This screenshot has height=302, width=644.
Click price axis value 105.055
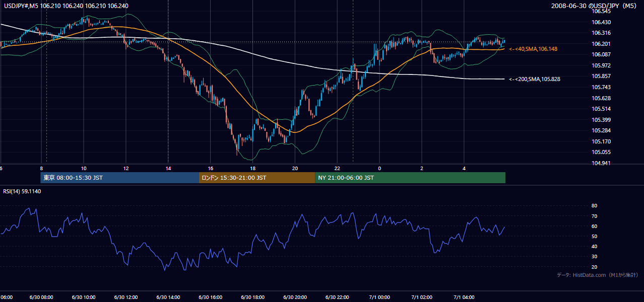pyautogui.click(x=601, y=152)
